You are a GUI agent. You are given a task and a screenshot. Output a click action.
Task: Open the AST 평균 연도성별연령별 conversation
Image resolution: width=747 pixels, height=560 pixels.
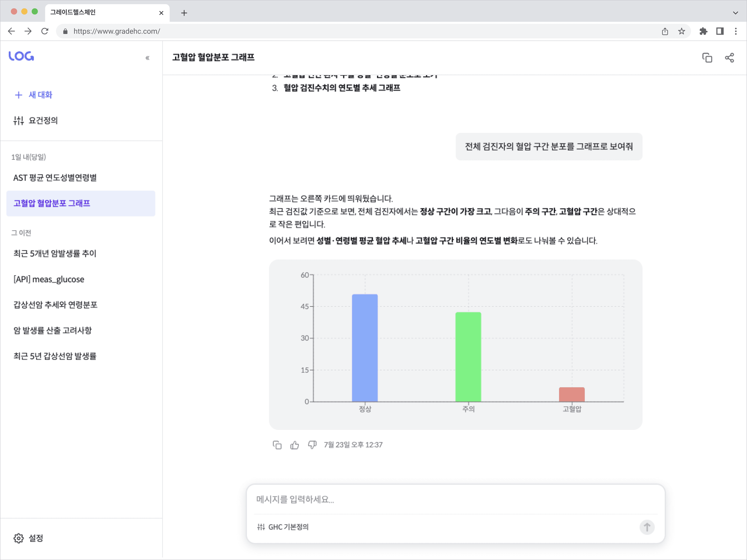click(x=81, y=178)
